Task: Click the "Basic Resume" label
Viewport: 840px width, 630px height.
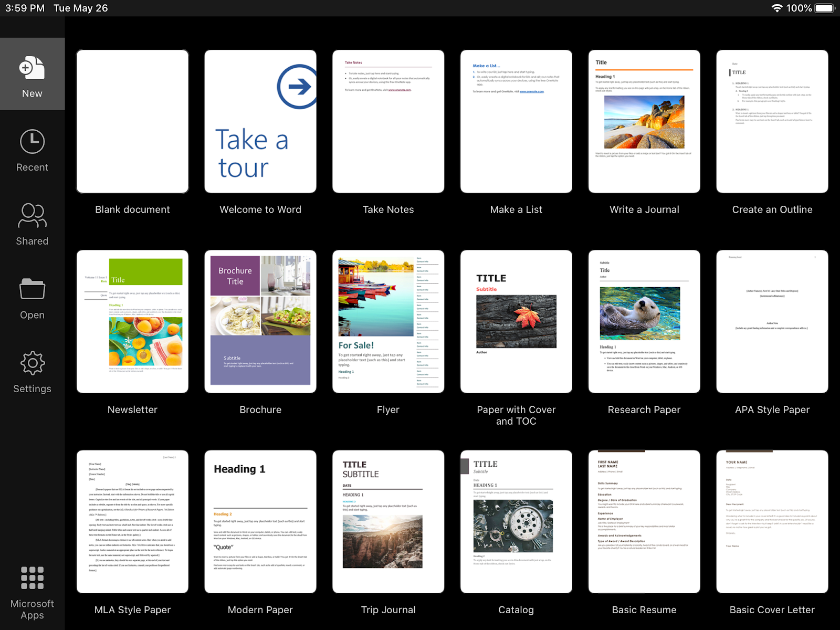Action: pos(644,610)
